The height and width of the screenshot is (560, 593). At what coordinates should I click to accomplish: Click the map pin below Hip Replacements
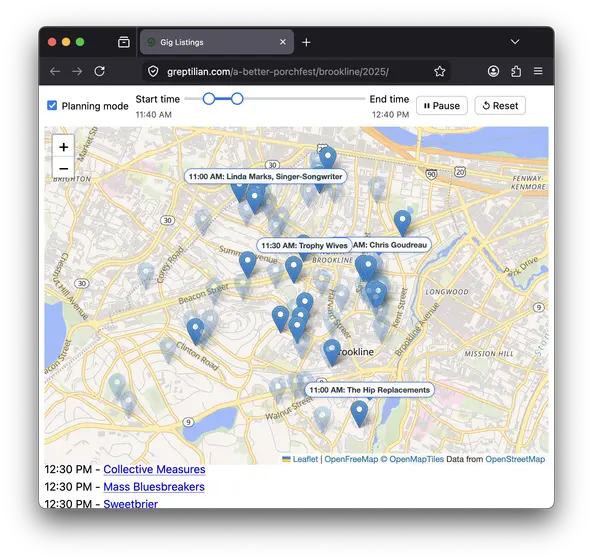[359, 413]
